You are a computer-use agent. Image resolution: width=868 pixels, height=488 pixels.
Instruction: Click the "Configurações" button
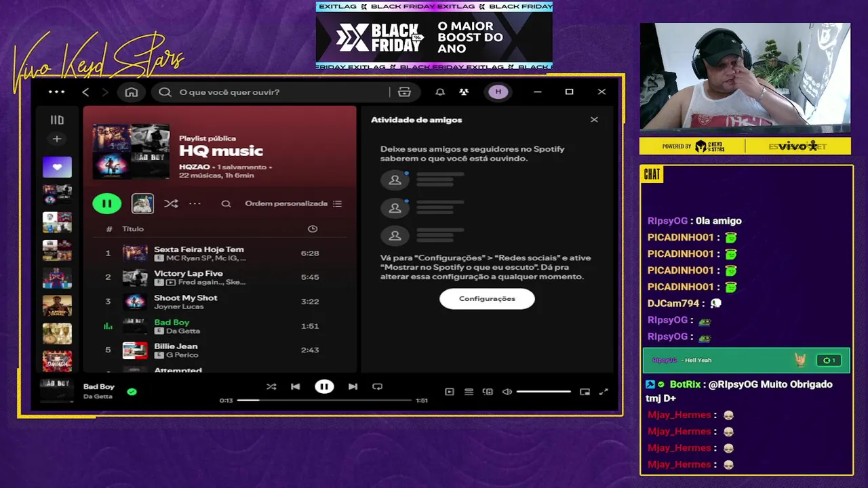[487, 299]
